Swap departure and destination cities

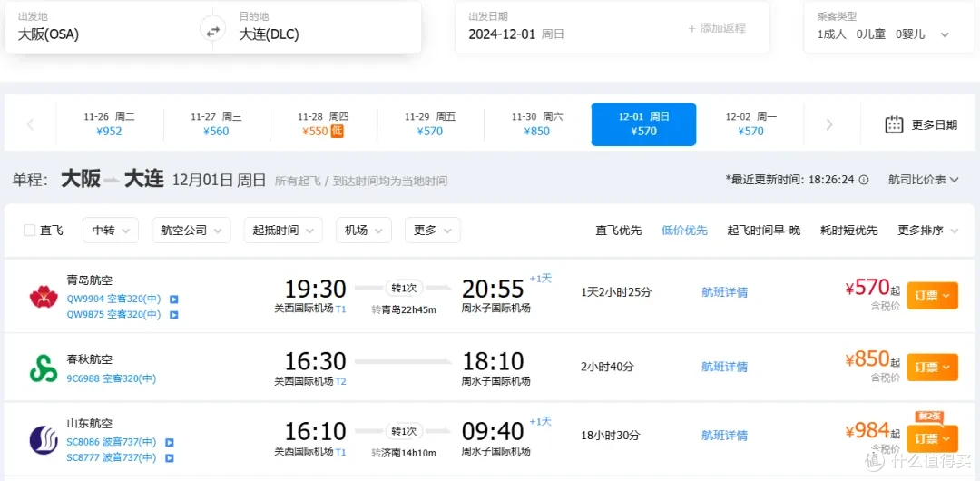[212, 30]
